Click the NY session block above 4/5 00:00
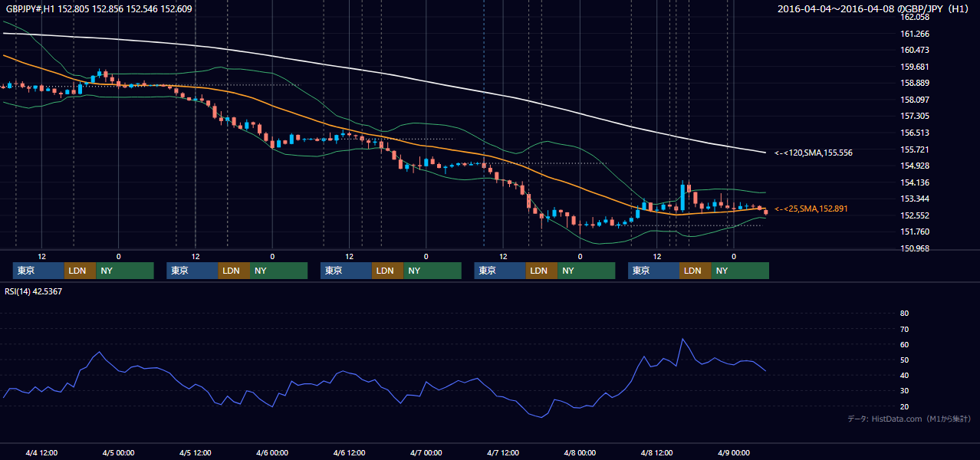 tap(125, 271)
